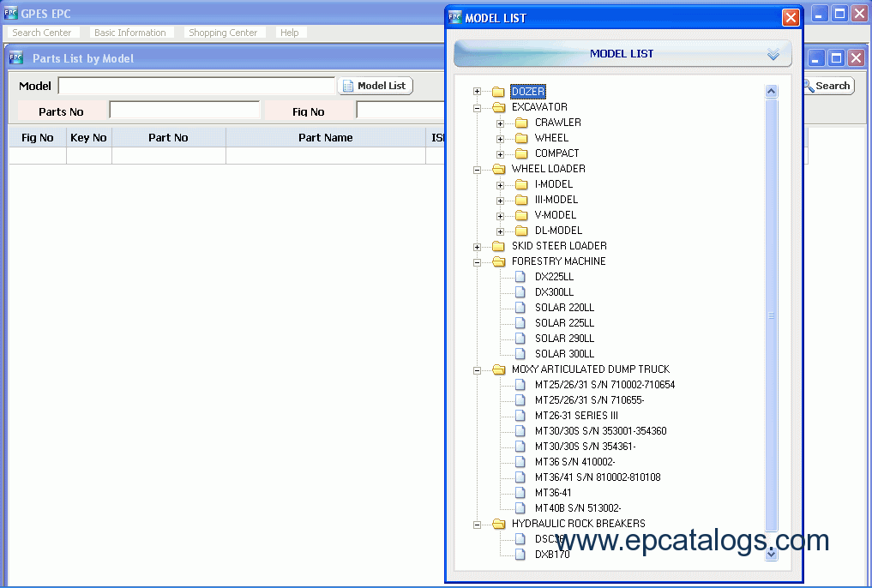
Task: Click the CRAWLER folder icon
Action: (521, 123)
